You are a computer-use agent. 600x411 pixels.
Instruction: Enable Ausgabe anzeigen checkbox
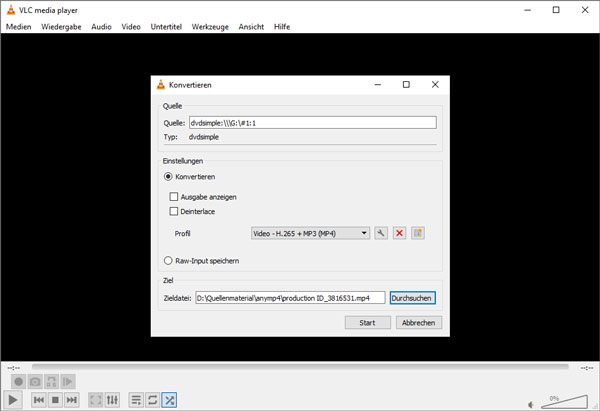pyautogui.click(x=174, y=197)
